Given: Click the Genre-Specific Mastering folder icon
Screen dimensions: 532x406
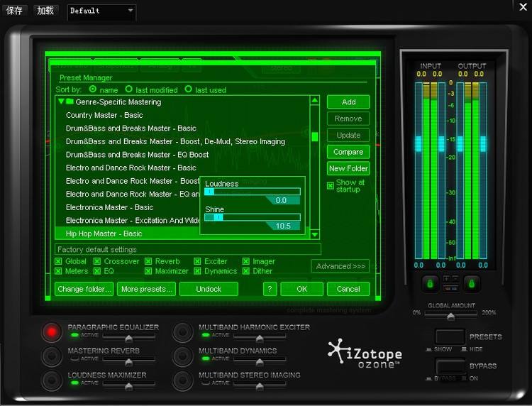Looking at the screenshot, I should click(x=70, y=101).
